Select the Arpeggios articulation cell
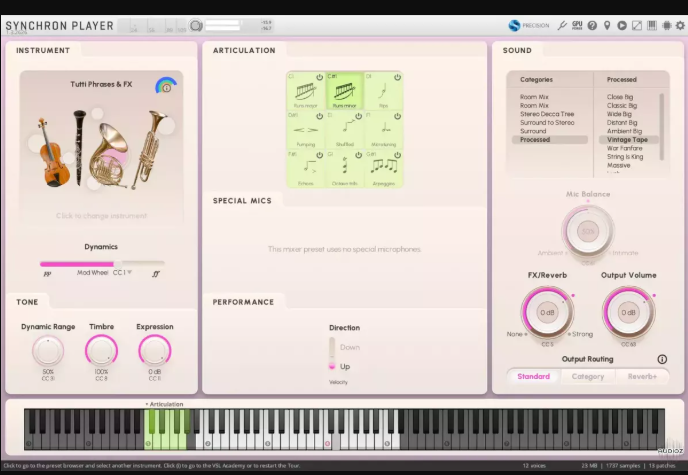 (383, 169)
